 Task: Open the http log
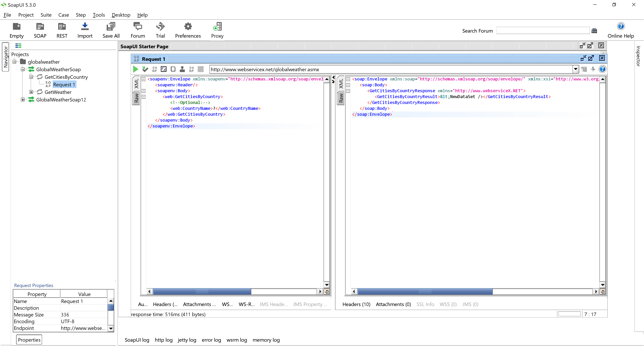[164, 340]
